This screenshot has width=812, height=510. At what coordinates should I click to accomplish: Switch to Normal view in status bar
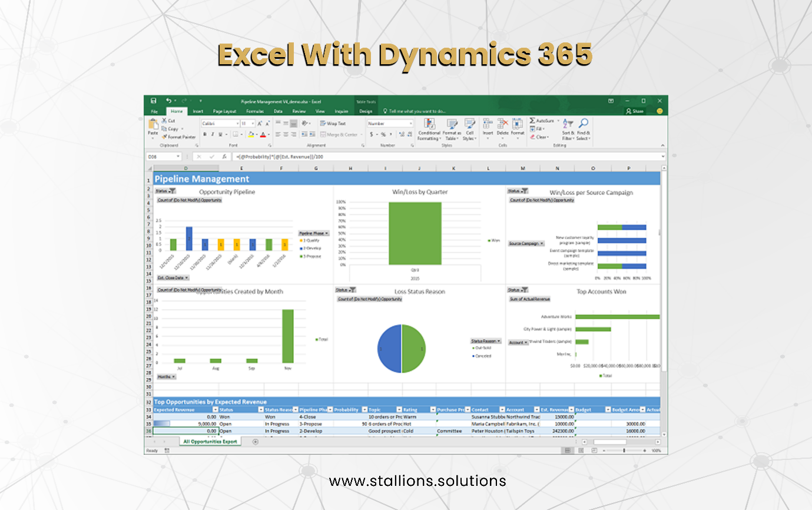(x=567, y=451)
